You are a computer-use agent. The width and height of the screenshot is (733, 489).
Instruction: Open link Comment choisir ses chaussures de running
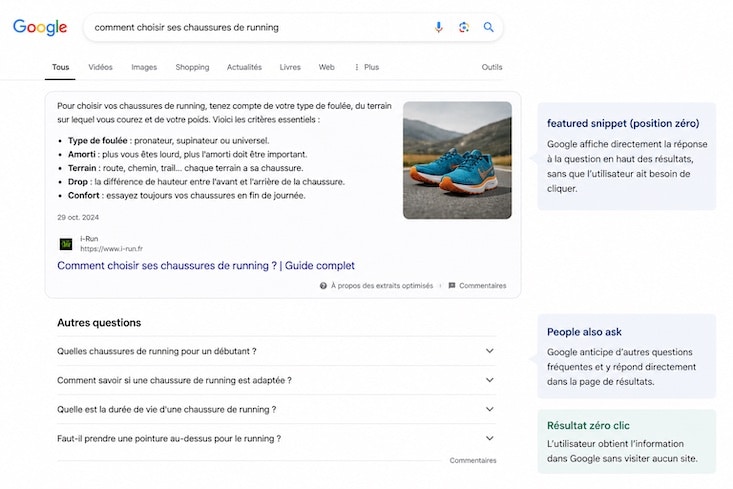pos(206,266)
